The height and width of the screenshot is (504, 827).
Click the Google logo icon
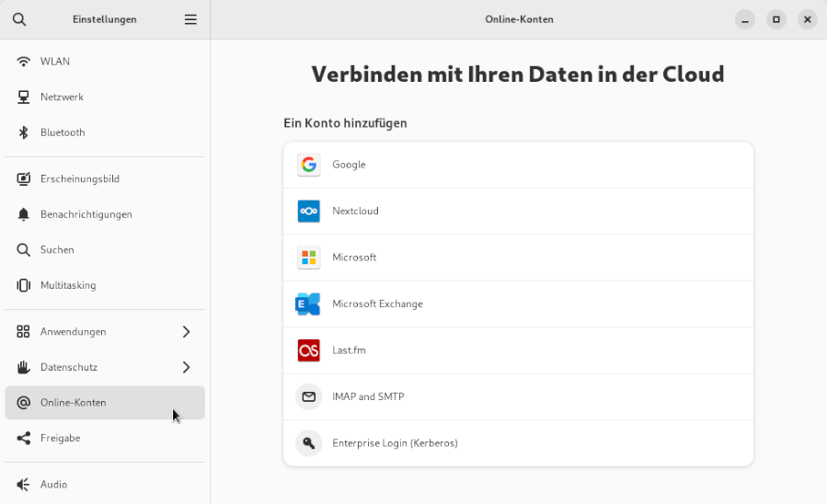coord(308,165)
